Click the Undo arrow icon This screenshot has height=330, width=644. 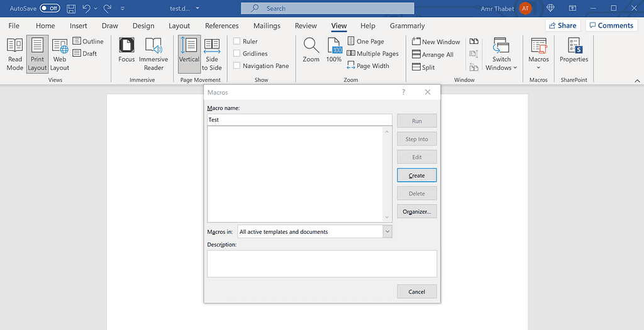click(x=86, y=8)
